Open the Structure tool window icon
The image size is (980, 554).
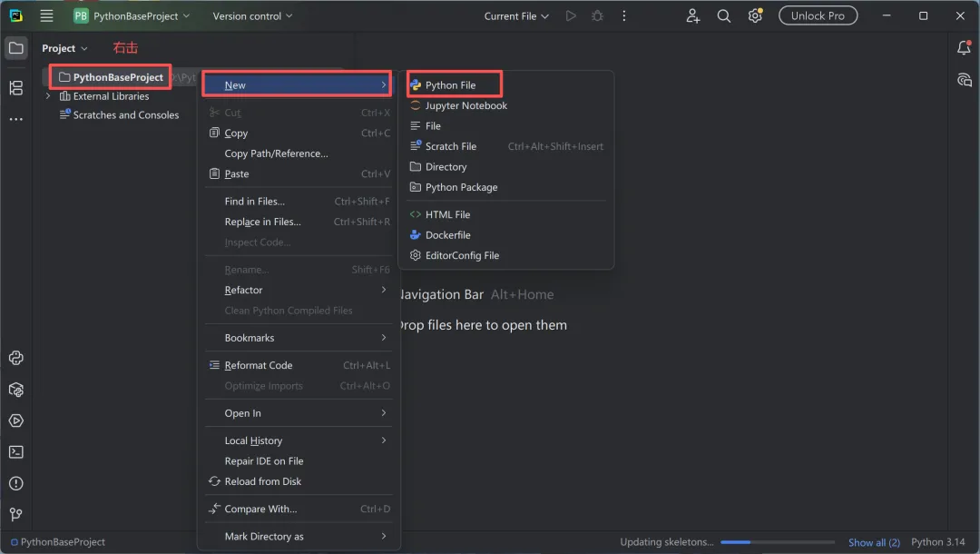[x=16, y=88]
